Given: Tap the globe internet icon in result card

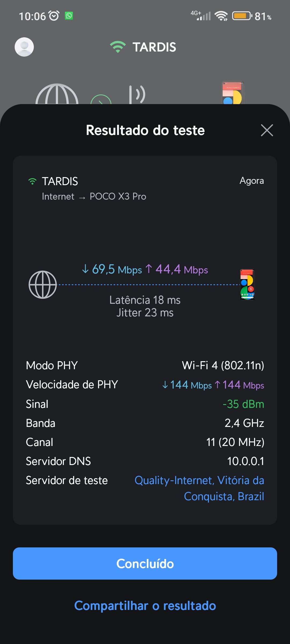Looking at the screenshot, I should click(43, 285).
